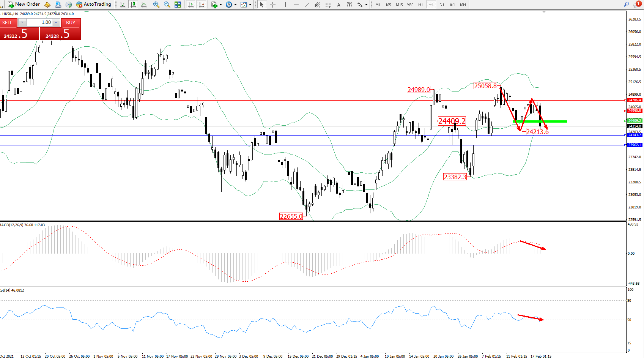The image size is (644, 358).
Task: Click the lot volume input field
Action: pos(39,22)
